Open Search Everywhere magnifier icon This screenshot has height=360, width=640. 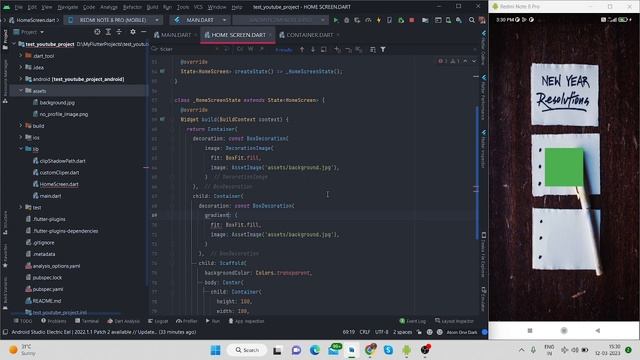click(x=472, y=20)
